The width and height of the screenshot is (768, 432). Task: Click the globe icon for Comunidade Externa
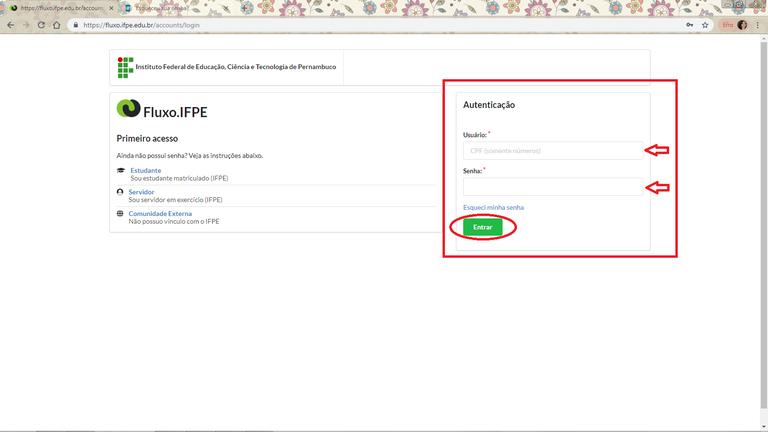point(121,213)
